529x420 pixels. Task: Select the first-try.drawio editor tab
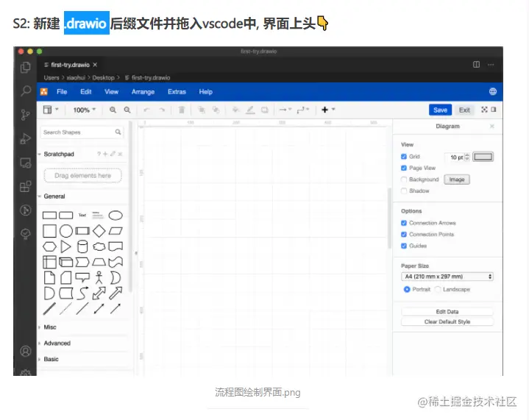[x=71, y=65]
